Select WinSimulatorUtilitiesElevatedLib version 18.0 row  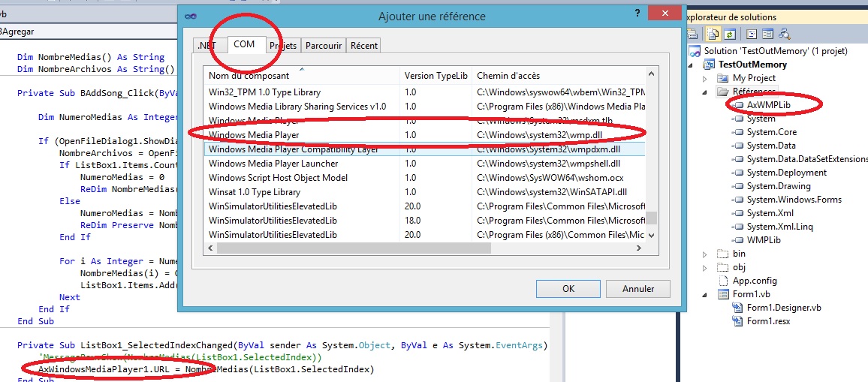tap(424, 221)
